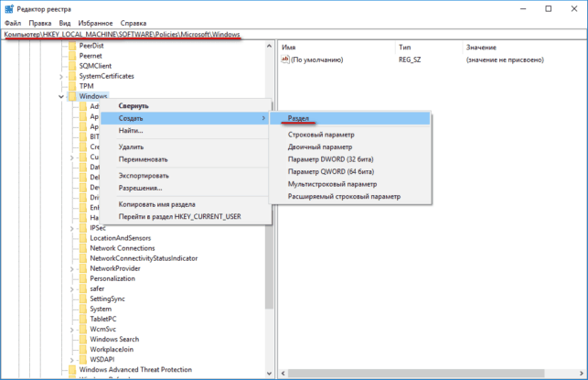Expand the WSDAPI key
This screenshot has width=588, height=380.
72,360
